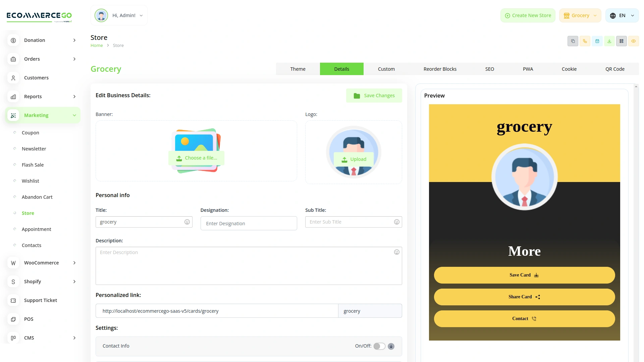Click the down arrow beside Contact Info toggle
This screenshot has height=362, width=644.
pyautogui.click(x=391, y=346)
